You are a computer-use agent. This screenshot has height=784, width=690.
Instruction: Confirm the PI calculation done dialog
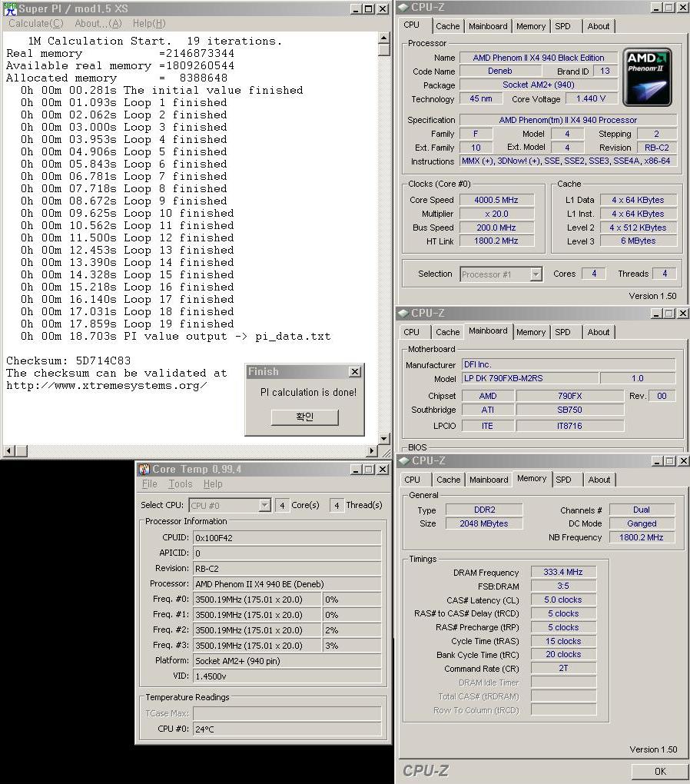(304, 417)
